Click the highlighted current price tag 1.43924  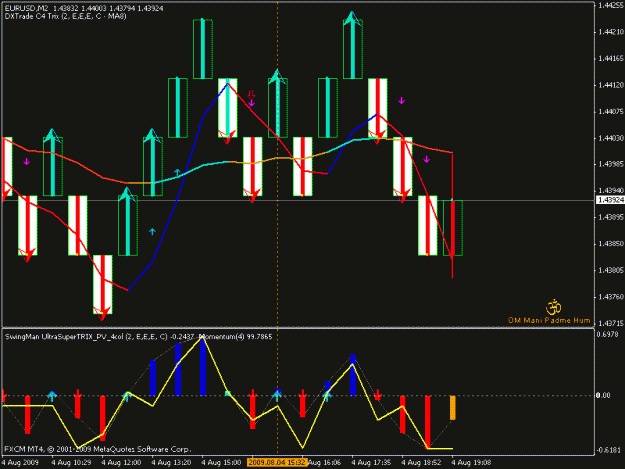[x=610, y=200]
